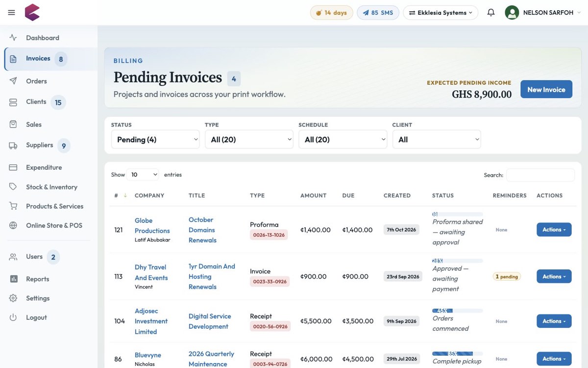Screen dimensions: 588x368
Task: Click the 14 days trial badge
Action: tap(332, 13)
